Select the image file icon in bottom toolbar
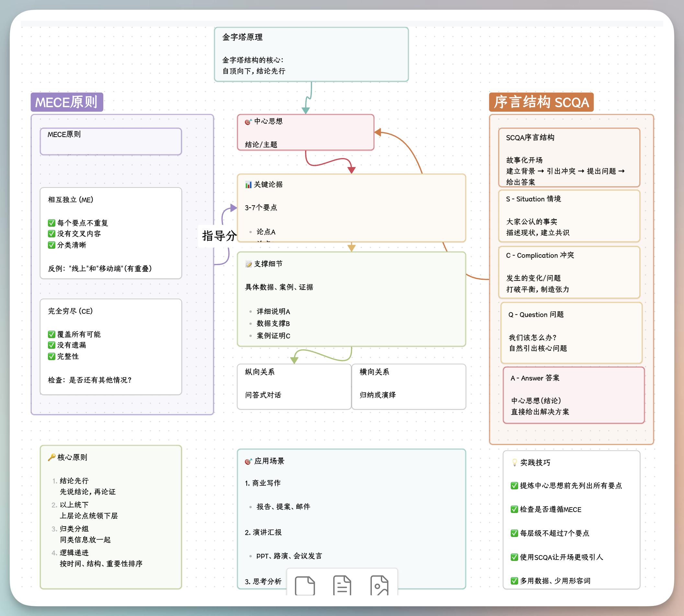Viewport: 684px width, 616px height. [379, 585]
